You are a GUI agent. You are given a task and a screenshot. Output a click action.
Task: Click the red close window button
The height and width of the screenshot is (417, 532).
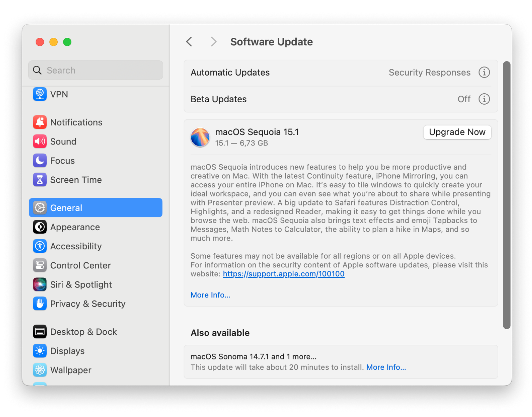(x=40, y=42)
